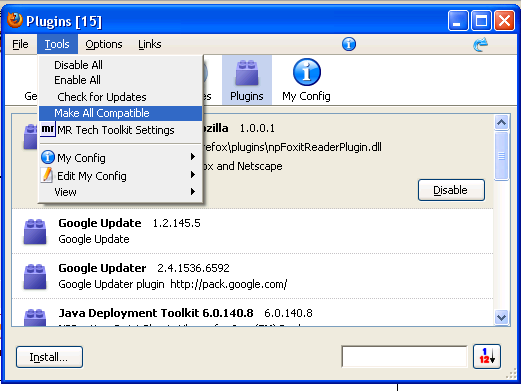Click the scrollbar down arrow
Viewport: 521px width, 391px height.
click(x=501, y=317)
